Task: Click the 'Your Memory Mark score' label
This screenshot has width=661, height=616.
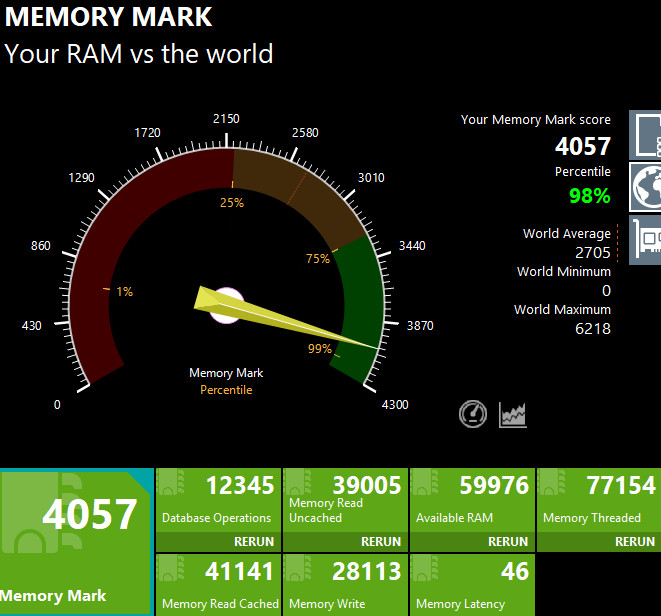Action: point(535,120)
